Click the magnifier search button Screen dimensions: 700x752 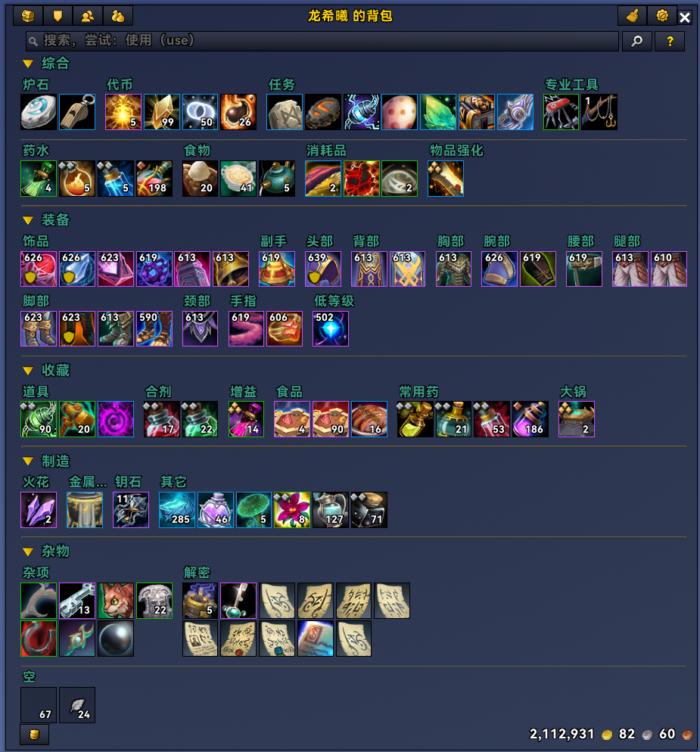[637, 42]
